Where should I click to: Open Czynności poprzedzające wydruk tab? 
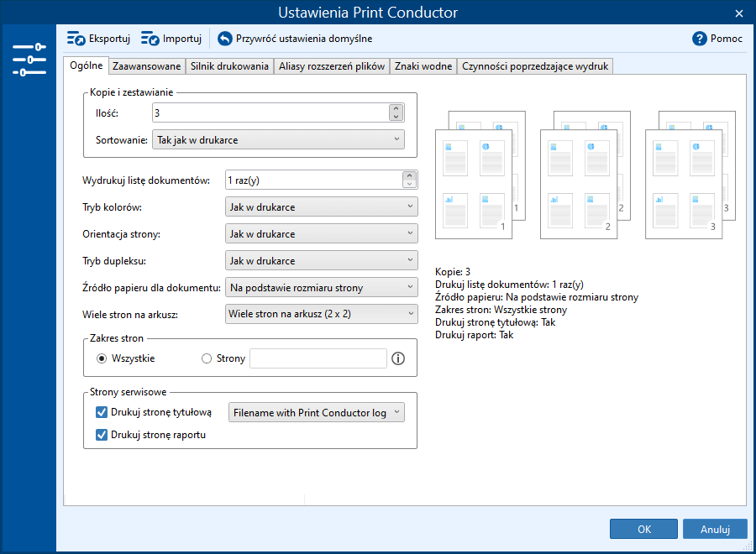(x=535, y=66)
